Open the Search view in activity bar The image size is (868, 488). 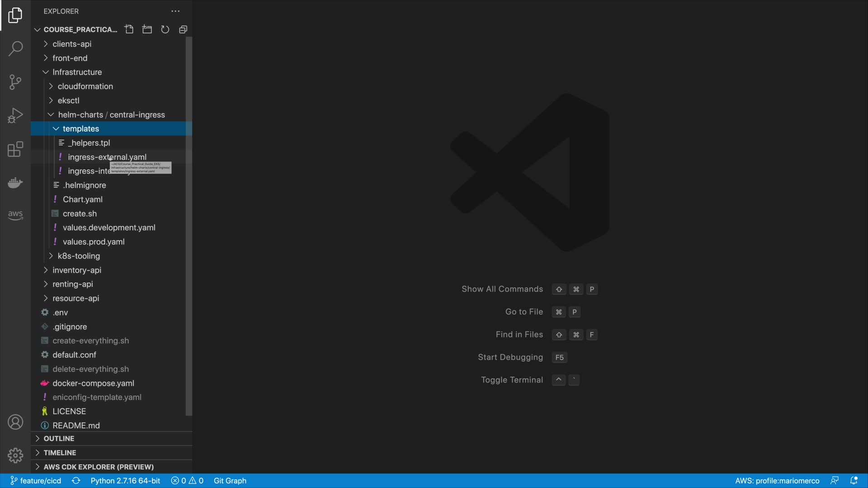[x=15, y=49]
